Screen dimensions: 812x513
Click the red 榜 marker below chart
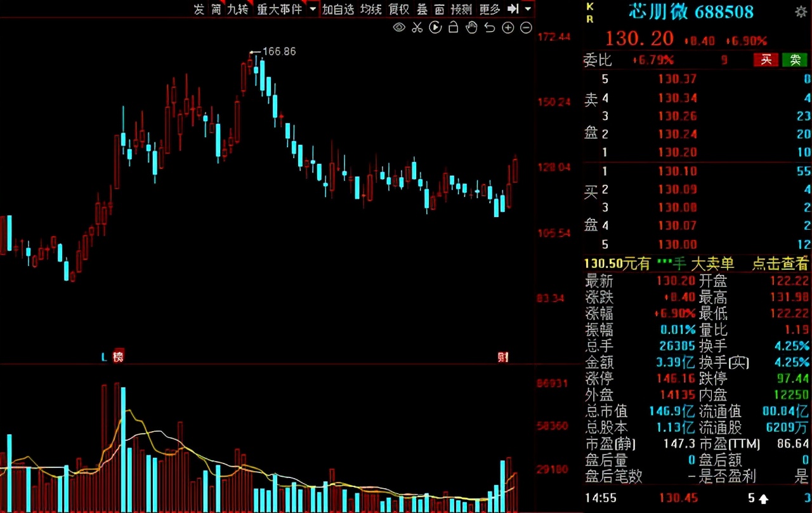pyautogui.click(x=118, y=357)
